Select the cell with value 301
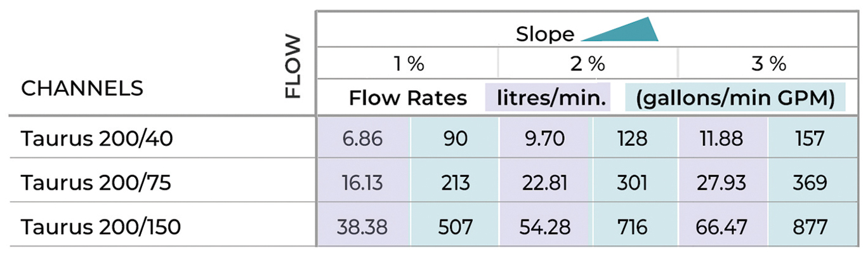This screenshot has height=255, width=868. [632, 183]
